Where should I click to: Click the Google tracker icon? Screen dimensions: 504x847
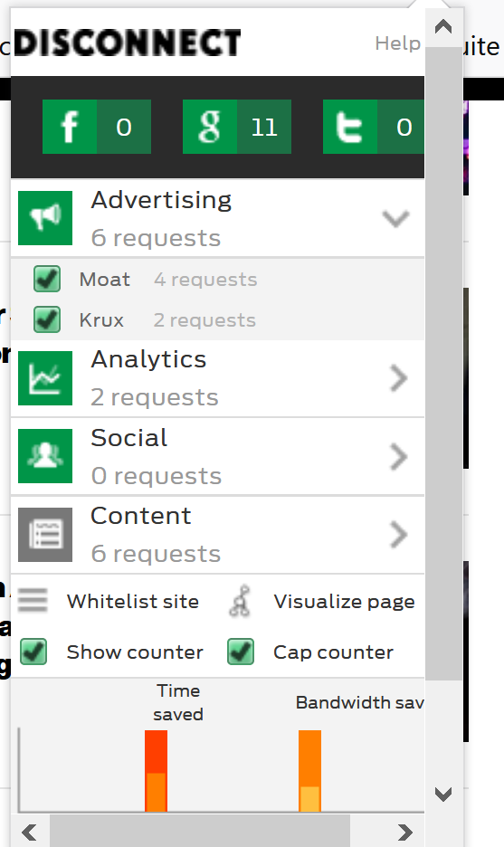[x=210, y=127]
